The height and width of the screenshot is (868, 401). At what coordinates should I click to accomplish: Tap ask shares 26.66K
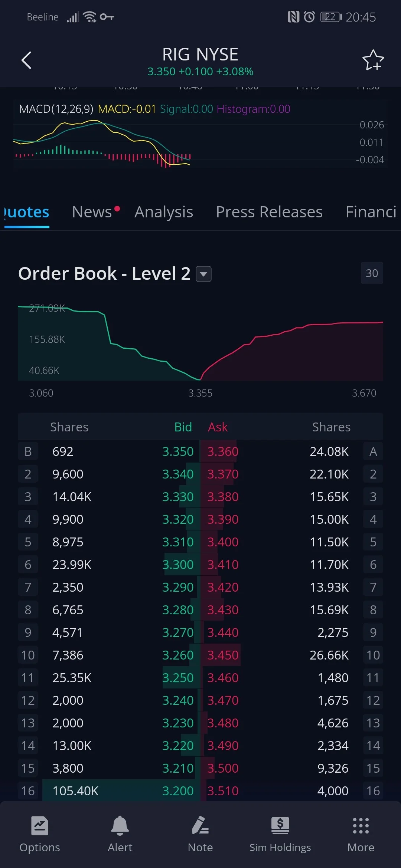(329, 655)
